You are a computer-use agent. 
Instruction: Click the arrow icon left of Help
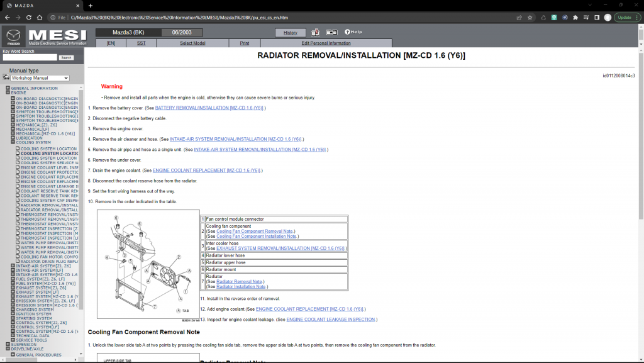(x=332, y=32)
